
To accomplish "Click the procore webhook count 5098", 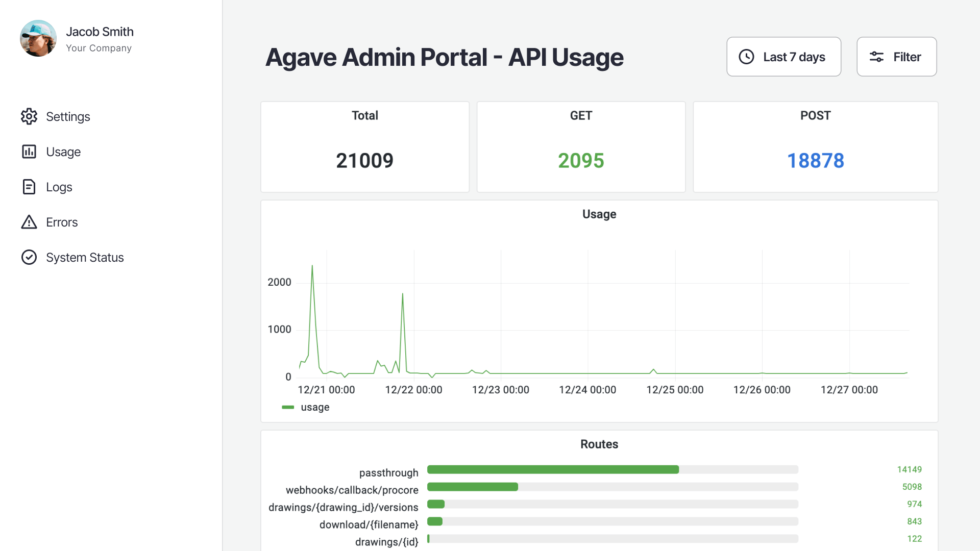I will [x=912, y=487].
